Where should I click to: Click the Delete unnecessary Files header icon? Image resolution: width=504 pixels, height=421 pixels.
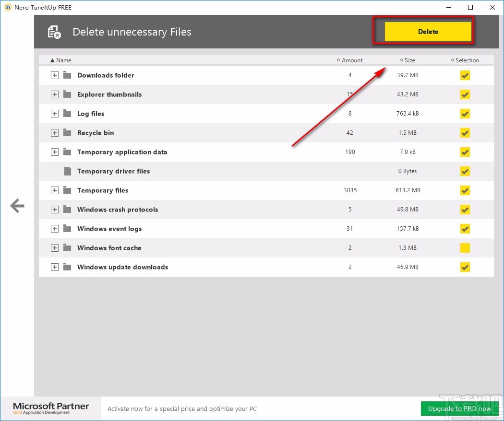tap(54, 32)
